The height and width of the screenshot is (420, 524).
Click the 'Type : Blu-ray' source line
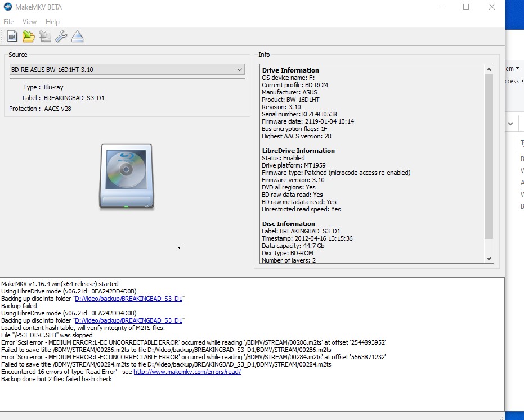43,87
